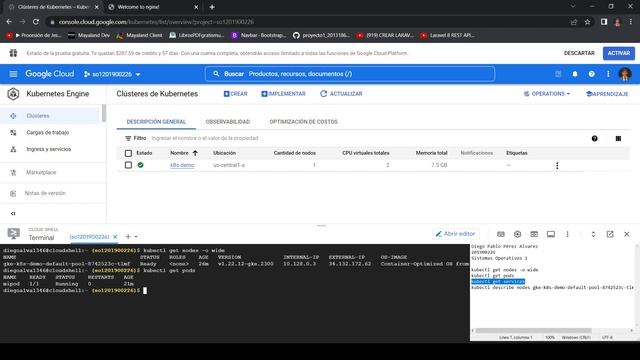Add a new Cloud Shell tab with plus
This screenshot has width=640, height=360.
[x=128, y=236]
